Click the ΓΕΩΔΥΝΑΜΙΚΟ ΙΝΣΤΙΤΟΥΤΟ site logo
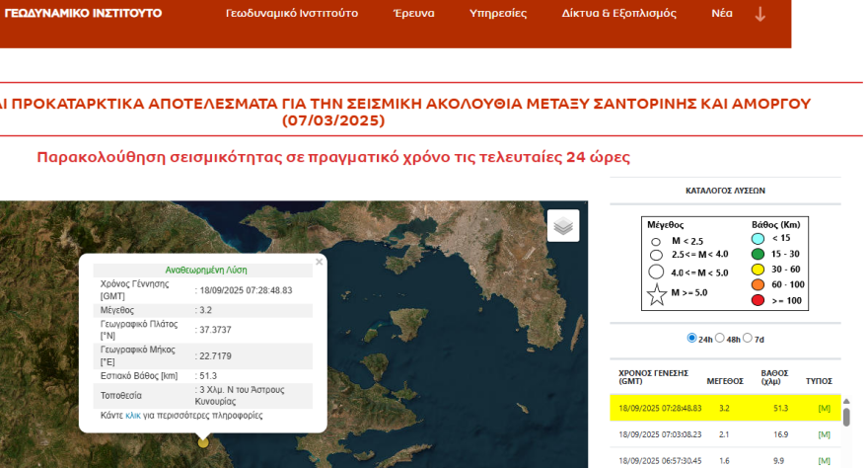868x468 pixels. [x=83, y=13]
